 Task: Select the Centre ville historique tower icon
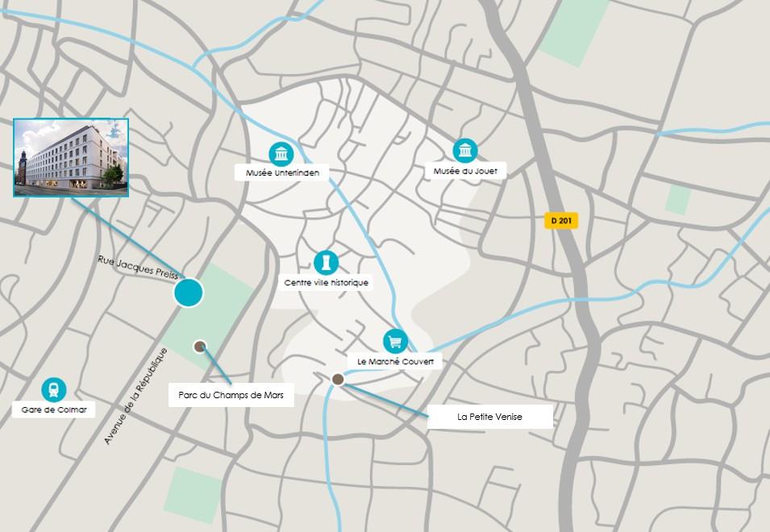pyautogui.click(x=326, y=263)
